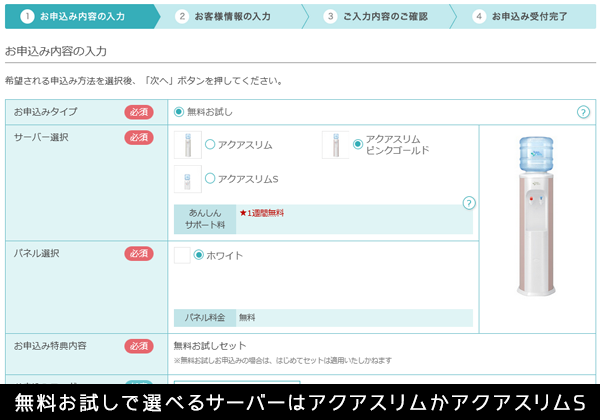The height and width of the screenshot is (420, 600).
Task: Select アクアスリム ピンクゴールド radio button
Action: coord(358,144)
